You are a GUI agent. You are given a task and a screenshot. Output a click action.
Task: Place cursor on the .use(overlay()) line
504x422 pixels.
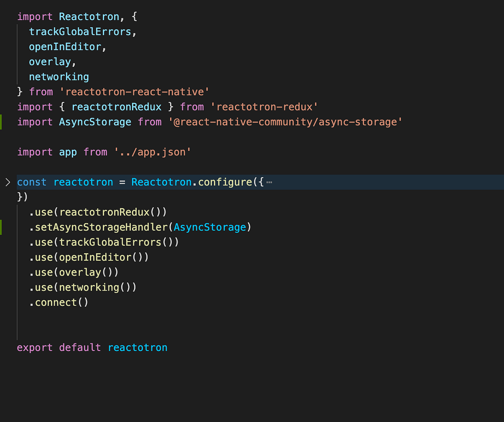(74, 272)
